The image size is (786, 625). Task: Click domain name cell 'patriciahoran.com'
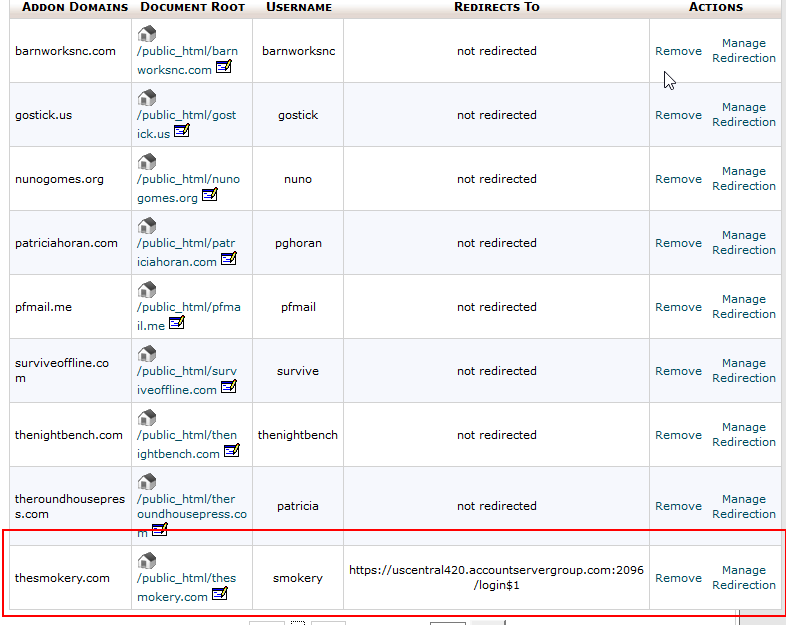66,243
